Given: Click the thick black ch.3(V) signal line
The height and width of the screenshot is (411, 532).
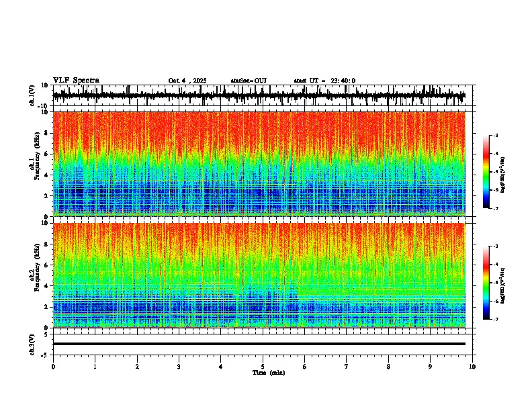Looking at the screenshot, I should click(x=259, y=344).
